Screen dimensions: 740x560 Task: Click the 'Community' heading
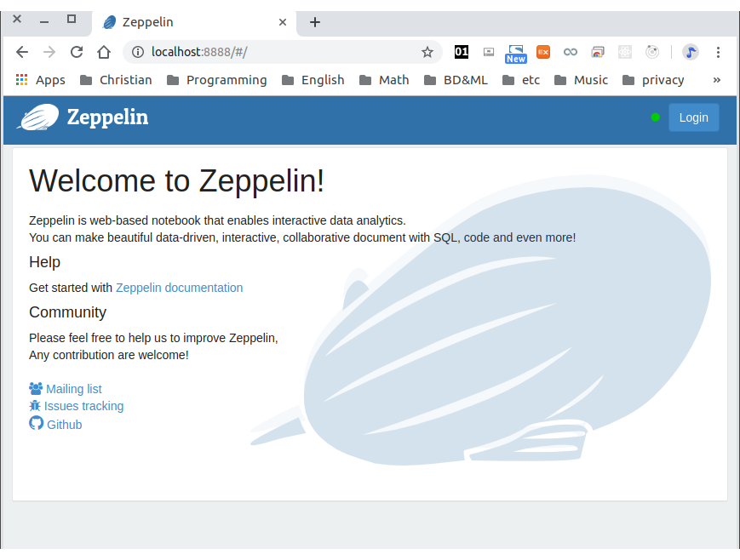67,312
